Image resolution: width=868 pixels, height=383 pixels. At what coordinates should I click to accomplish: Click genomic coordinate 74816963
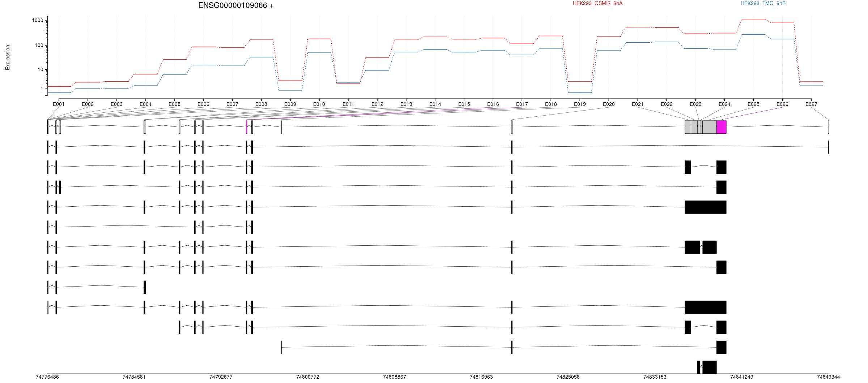(481, 377)
